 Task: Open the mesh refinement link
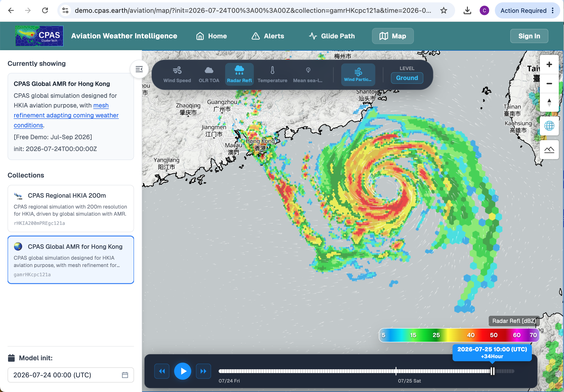tap(66, 116)
